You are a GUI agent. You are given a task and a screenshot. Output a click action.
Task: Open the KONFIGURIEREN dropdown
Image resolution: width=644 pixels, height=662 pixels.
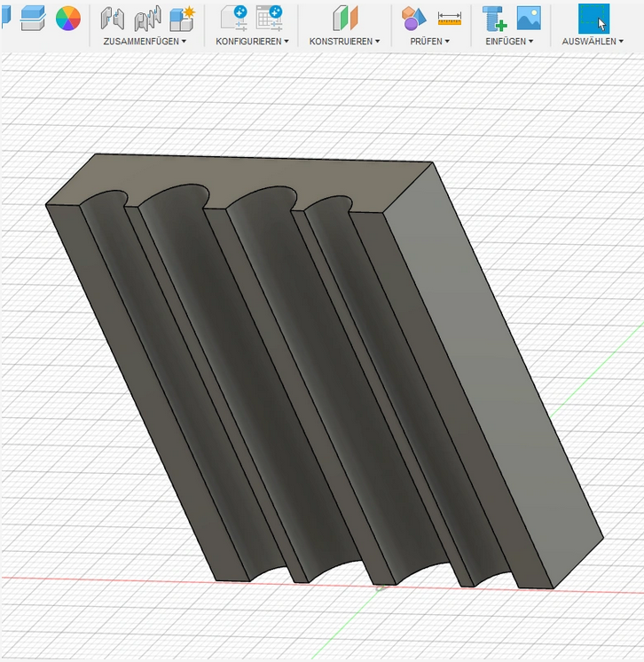pyautogui.click(x=252, y=42)
